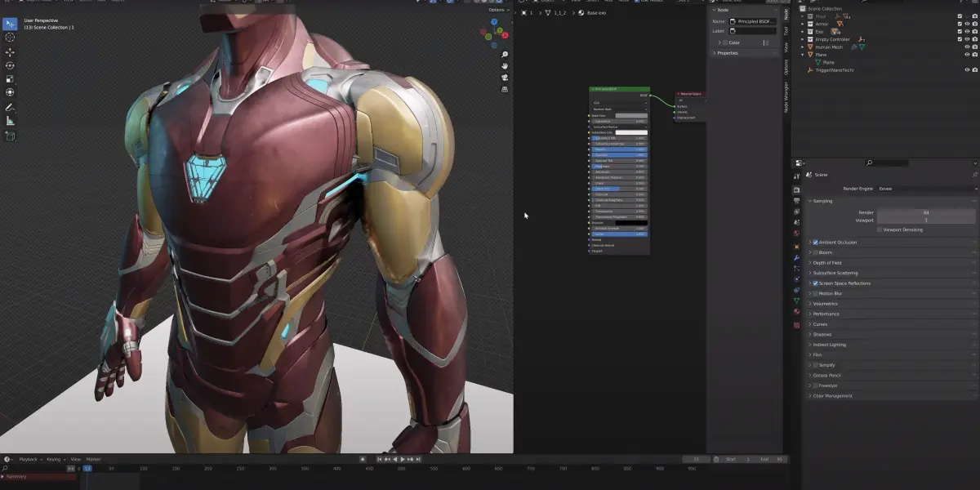Hide the Armor collection in viewport
Screen dimensions: 980x490
click(x=968, y=24)
